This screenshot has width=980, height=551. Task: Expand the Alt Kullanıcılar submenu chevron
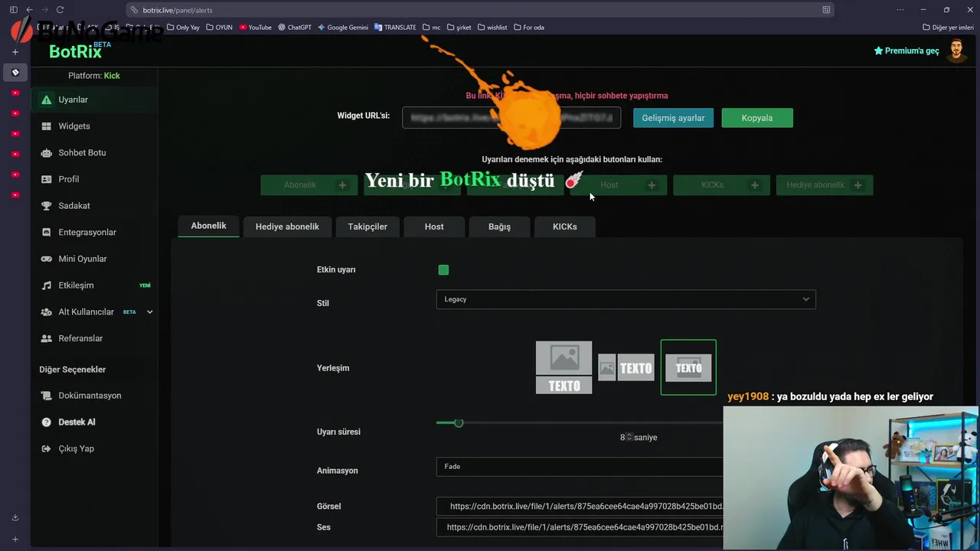149,312
